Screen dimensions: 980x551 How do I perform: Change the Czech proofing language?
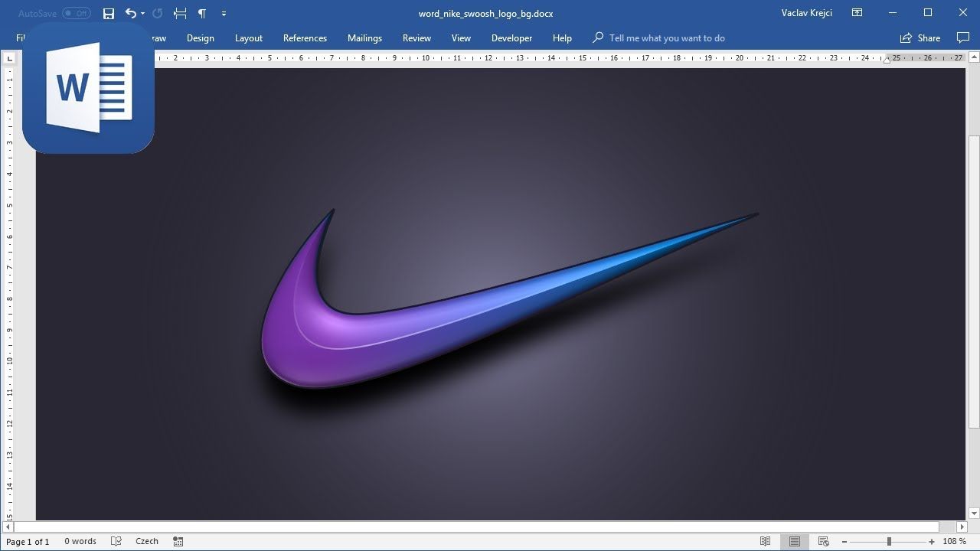click(147, 541)
